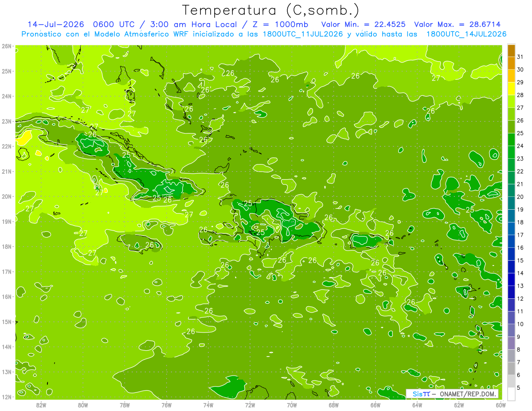Viewport: 532px width, 411px height.
Task: Click the color bar segment between 29 and 30
Action: [511, 76]
